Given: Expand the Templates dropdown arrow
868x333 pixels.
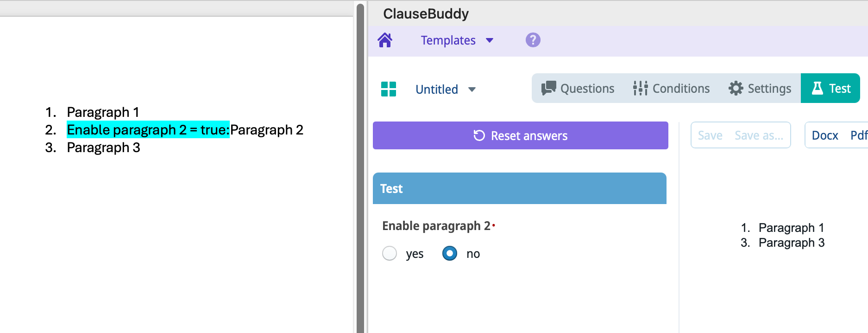Looking at the screenshot, I should 490,40.
